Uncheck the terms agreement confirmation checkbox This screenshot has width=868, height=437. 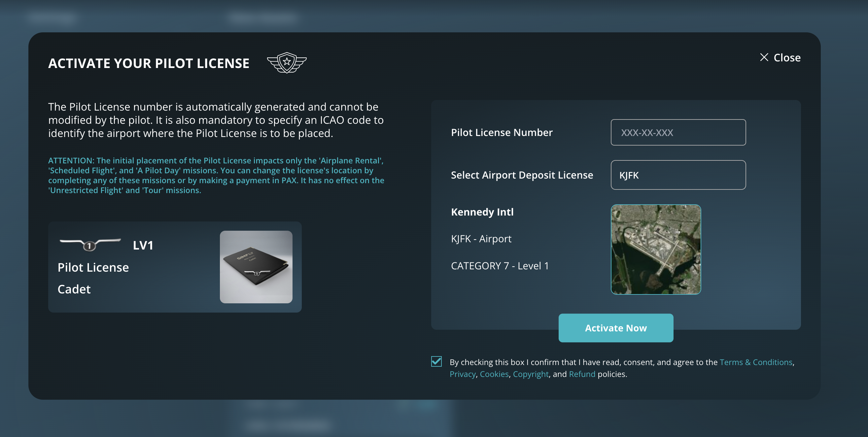pyautogui.click(x=436, y=362)
